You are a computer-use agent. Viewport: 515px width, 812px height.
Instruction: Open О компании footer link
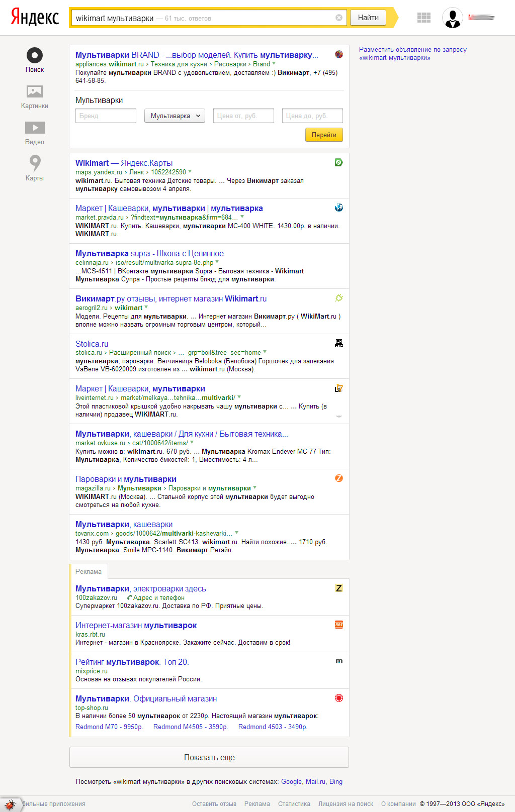pyautogui.click(x=398, y=804)
